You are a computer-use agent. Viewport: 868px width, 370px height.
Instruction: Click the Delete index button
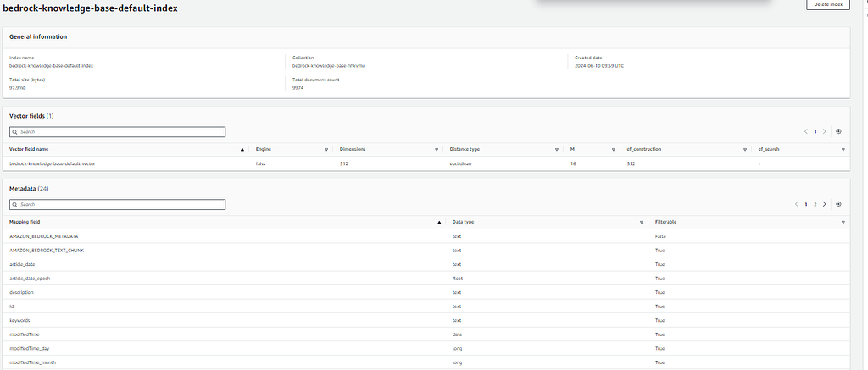(x=827, y=5)
